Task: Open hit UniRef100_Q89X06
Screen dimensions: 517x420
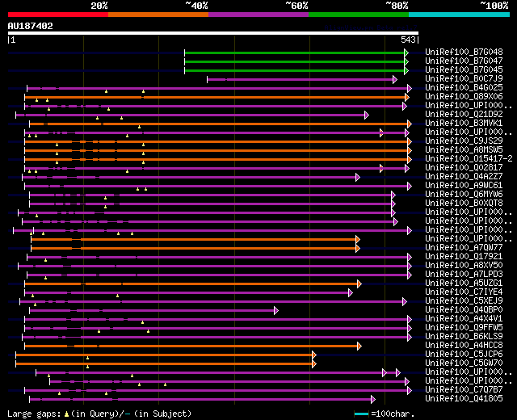Action: [464, 96]
